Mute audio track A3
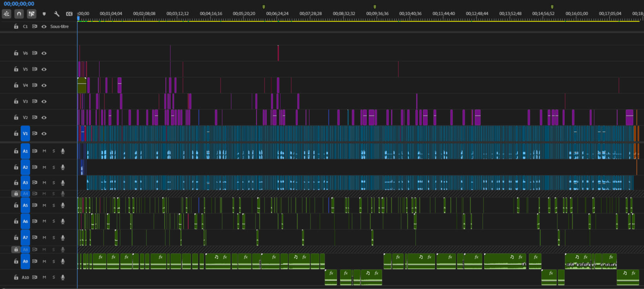This screenshot has height=289, width=644. (x=44, y=183)
